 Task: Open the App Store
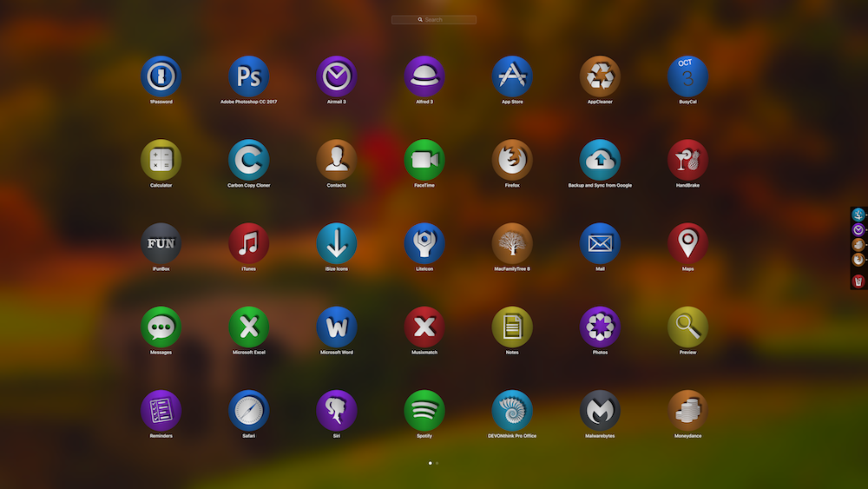tap(512, 76)
